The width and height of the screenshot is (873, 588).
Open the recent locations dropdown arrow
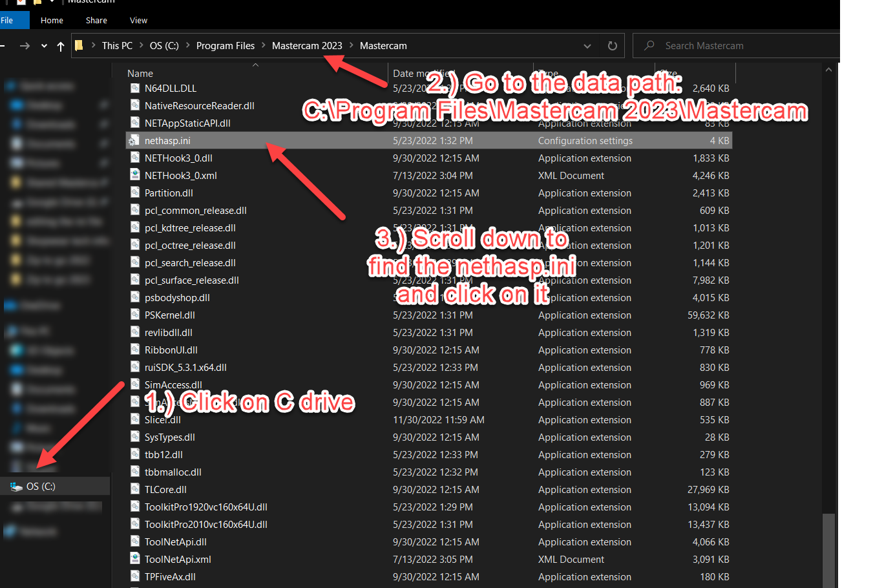[44, 46]
